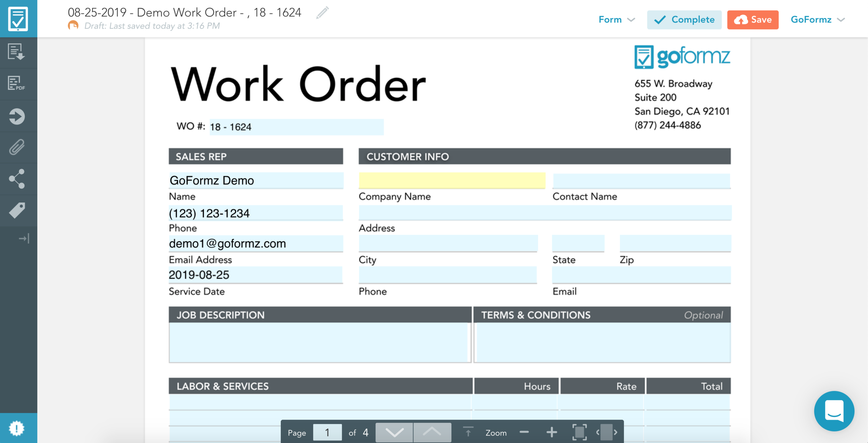Open the Form dropdown menu

[616, 20]
